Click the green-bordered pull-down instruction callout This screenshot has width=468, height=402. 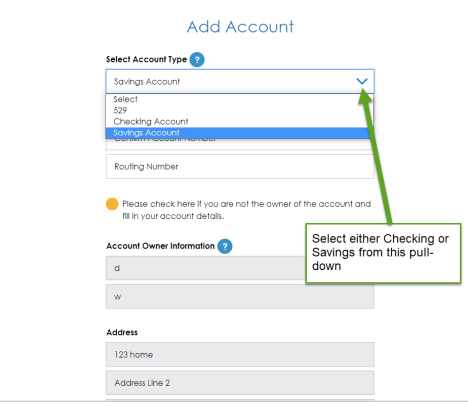tap(383, 253)
